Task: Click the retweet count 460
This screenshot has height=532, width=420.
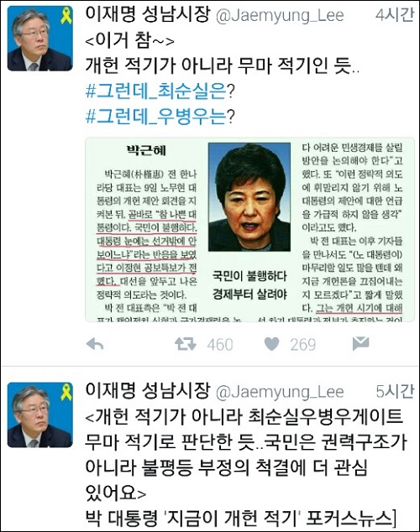Action: click(x=220, y=345)
